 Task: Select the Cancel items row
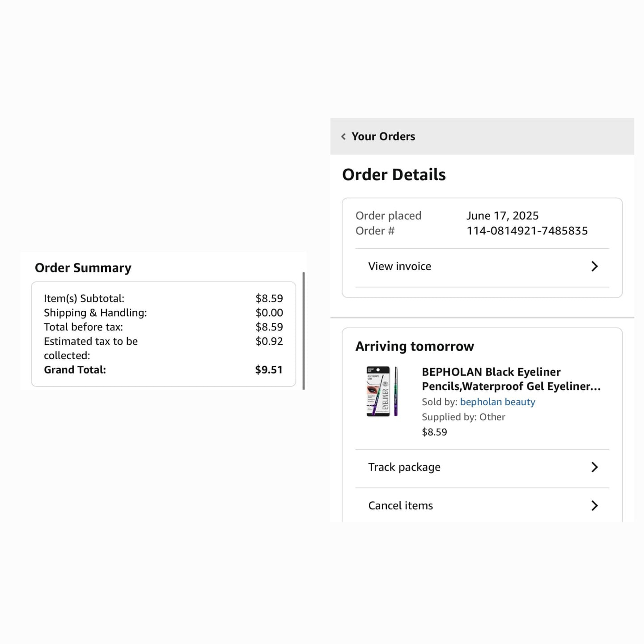[482, 506]
